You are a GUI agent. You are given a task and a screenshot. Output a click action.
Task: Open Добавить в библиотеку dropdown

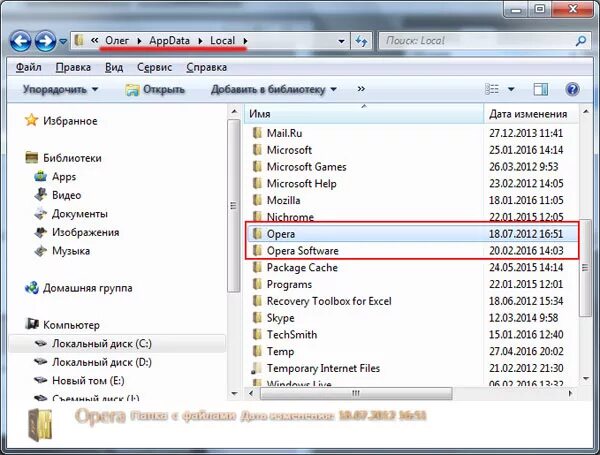(274, 90)
